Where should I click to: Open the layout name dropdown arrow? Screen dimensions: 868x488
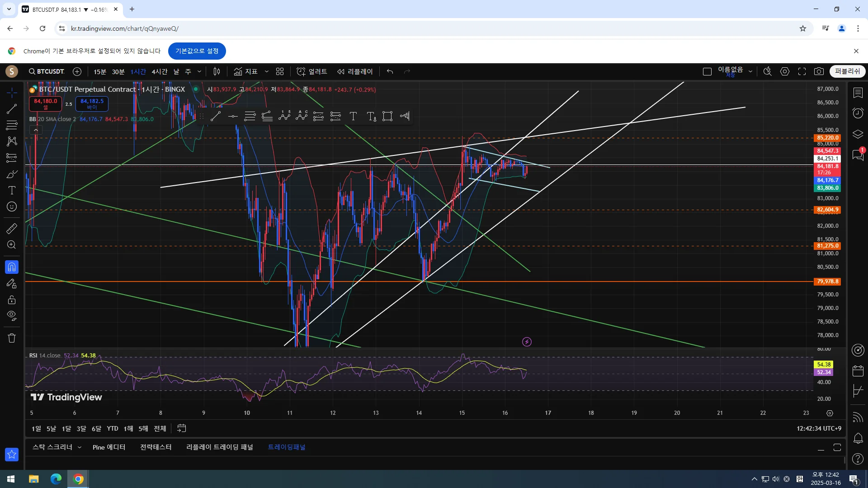coord(750,71)
